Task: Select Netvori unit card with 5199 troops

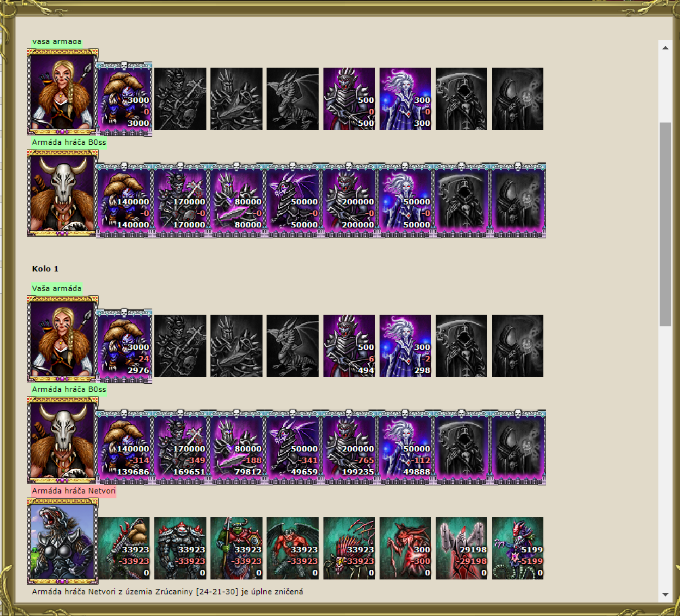Action: [518, 548]
